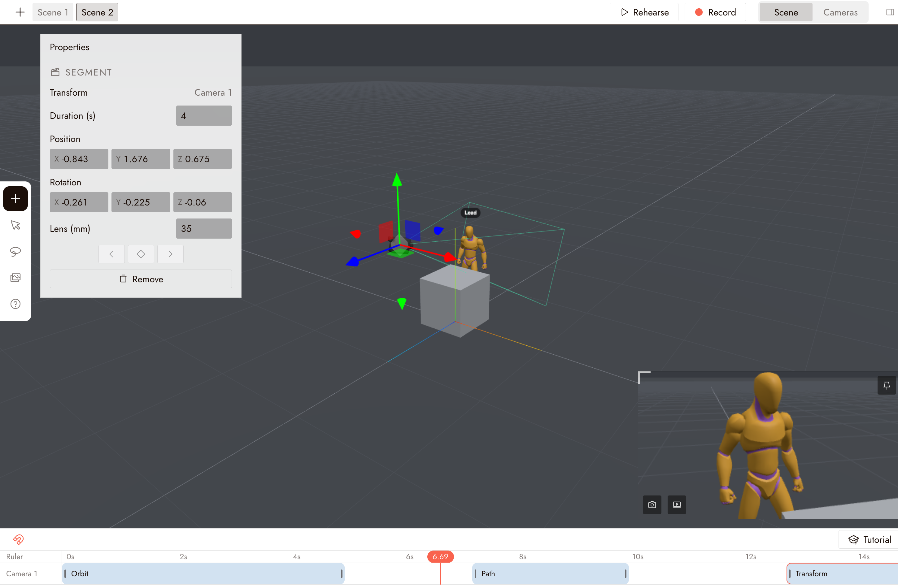Choose the lasso tool in sidebar
The height and width of the screenshot is (588, 898).
tap(15, 252)
